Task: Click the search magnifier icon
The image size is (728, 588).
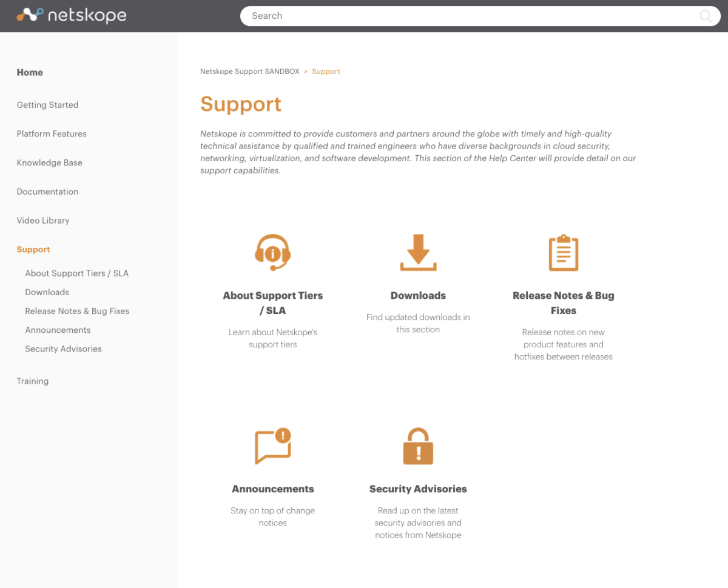Action: point(706,16)
